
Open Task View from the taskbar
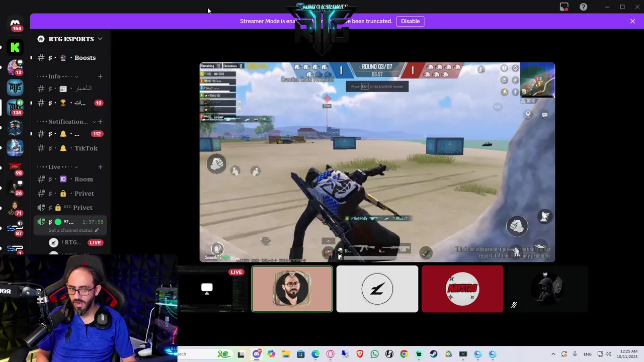pyautogui.click(x=241, y=354)
